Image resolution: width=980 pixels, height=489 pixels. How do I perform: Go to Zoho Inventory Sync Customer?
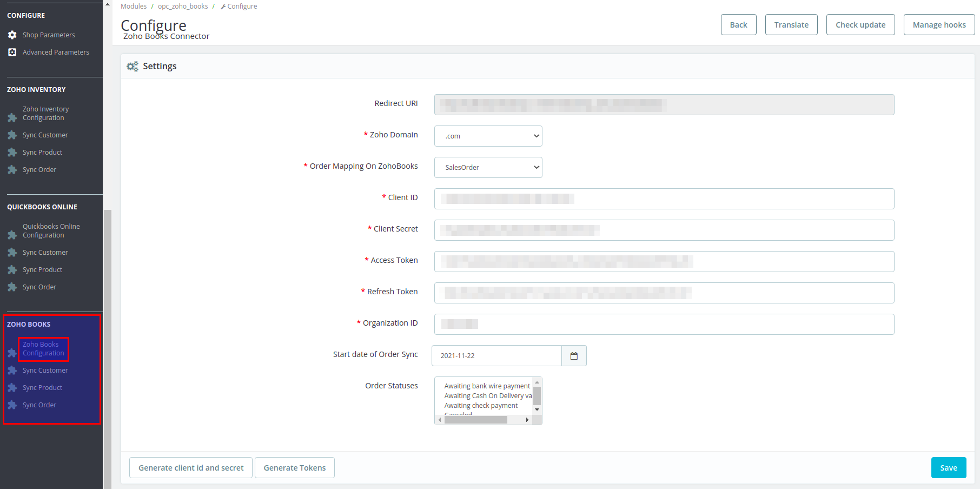point(45,135)
